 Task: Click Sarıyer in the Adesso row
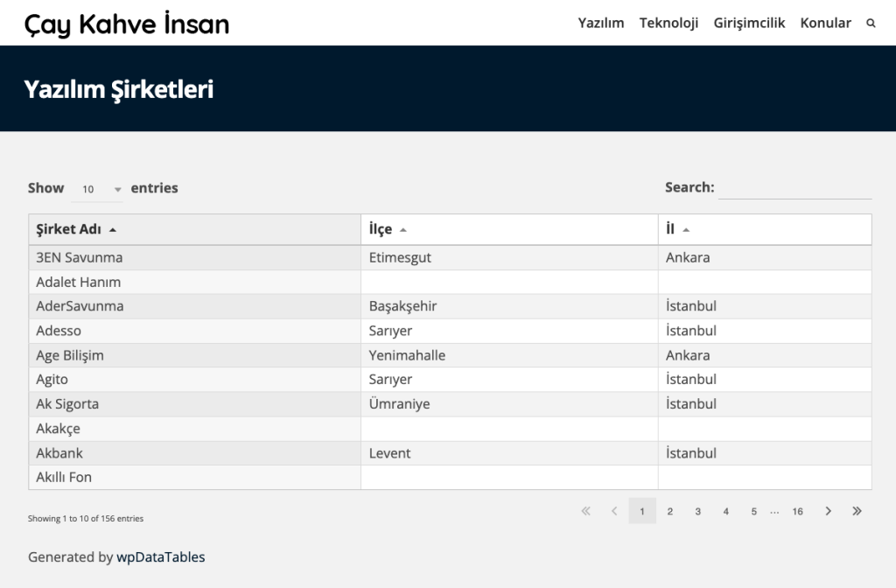[x=510, y=331]
